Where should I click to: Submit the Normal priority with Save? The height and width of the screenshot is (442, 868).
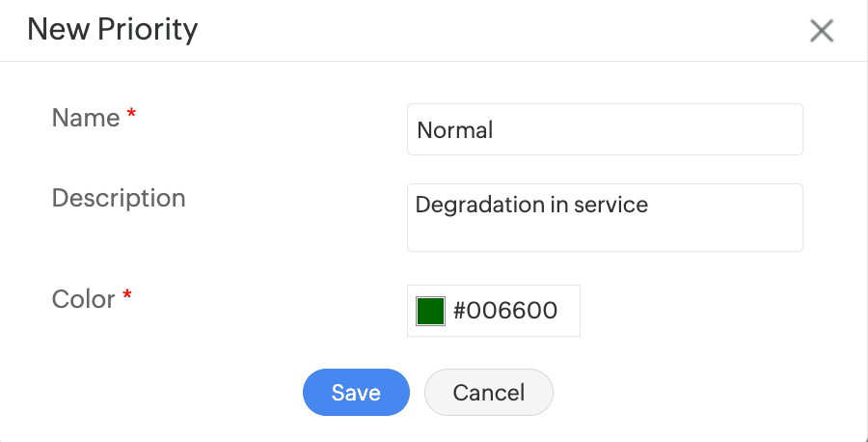356,393
